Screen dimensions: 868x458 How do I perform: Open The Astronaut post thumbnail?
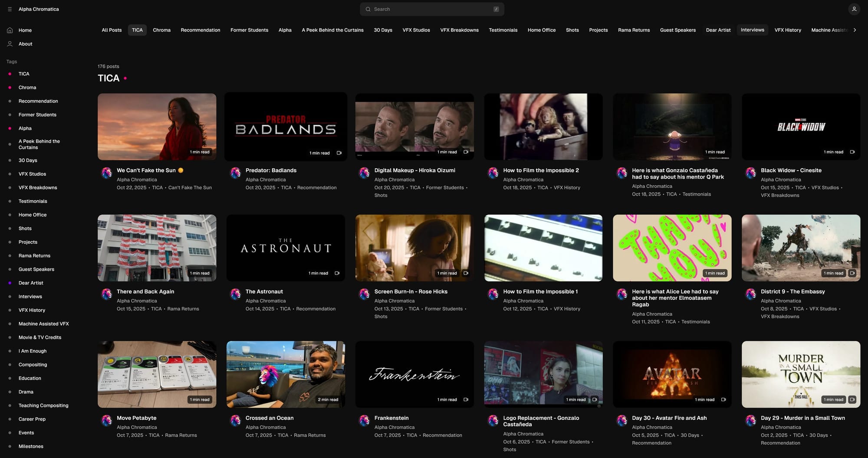286,248
